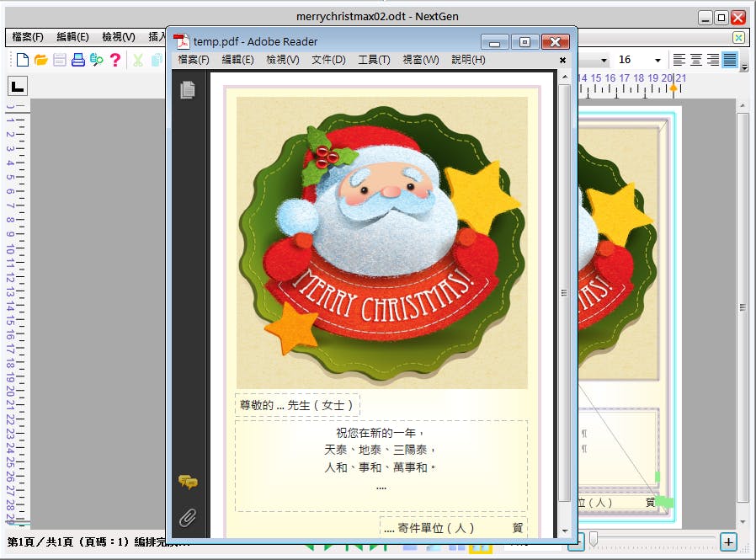The image size is (756, 560).
Task: Maximize the Adobe Reader window
Action: point(524,42)
